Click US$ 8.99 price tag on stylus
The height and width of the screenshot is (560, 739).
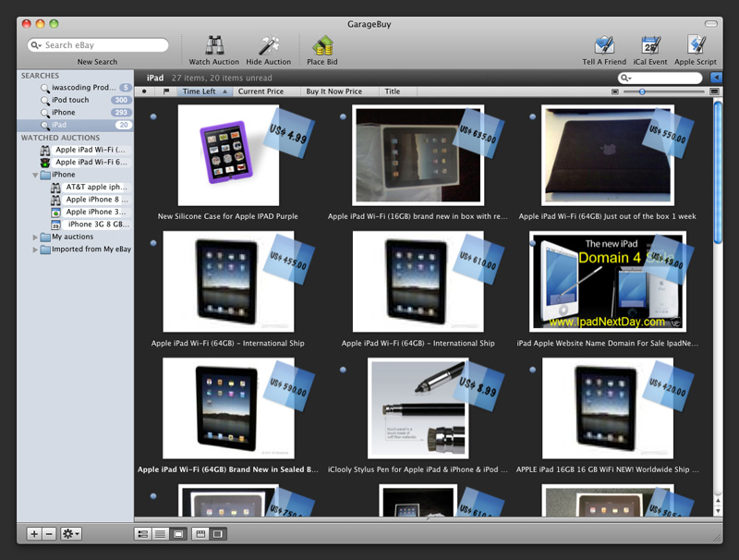click(x=478, y=386)
